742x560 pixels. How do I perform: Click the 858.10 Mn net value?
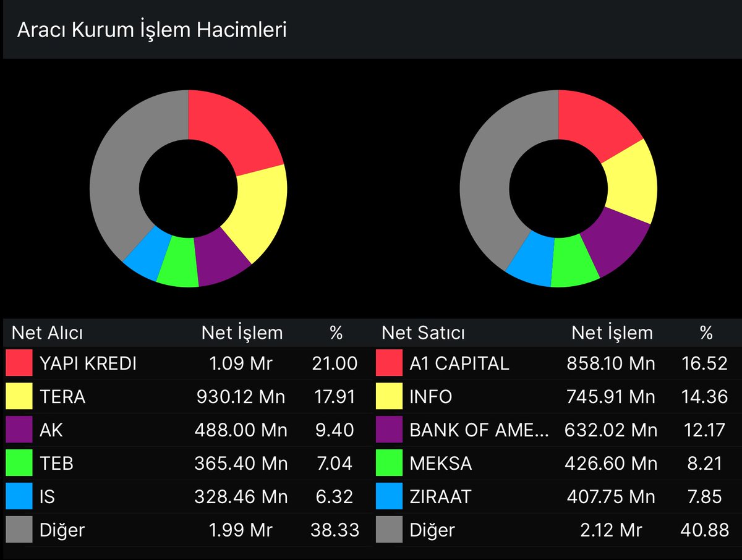[x=611, y=363]
